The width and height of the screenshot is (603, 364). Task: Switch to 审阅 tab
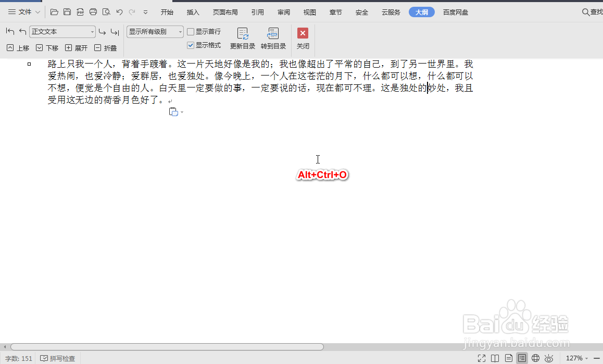pos(284,12)
